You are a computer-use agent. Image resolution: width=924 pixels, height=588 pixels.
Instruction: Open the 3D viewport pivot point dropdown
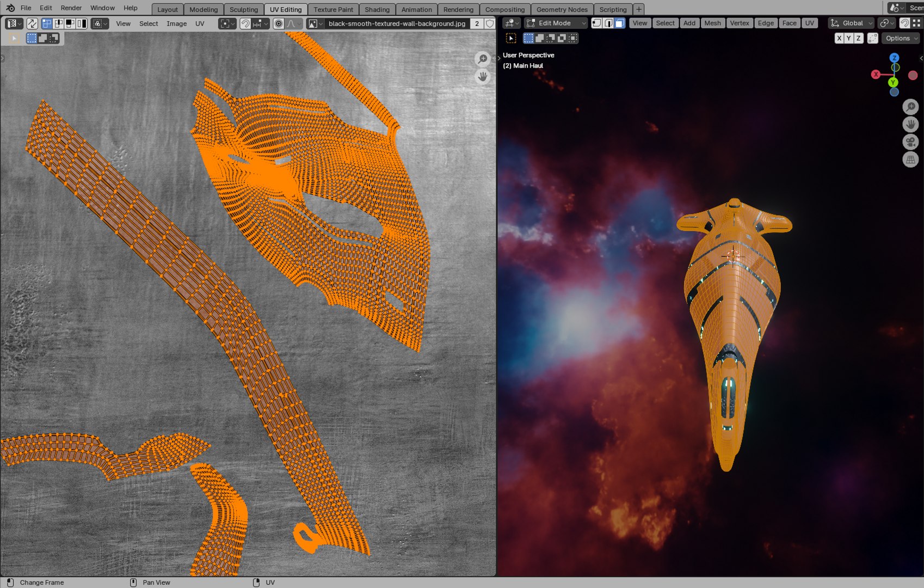(887, 23)
